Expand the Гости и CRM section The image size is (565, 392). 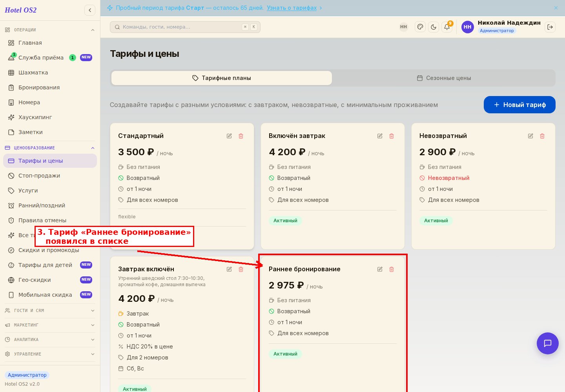[50, 310]
